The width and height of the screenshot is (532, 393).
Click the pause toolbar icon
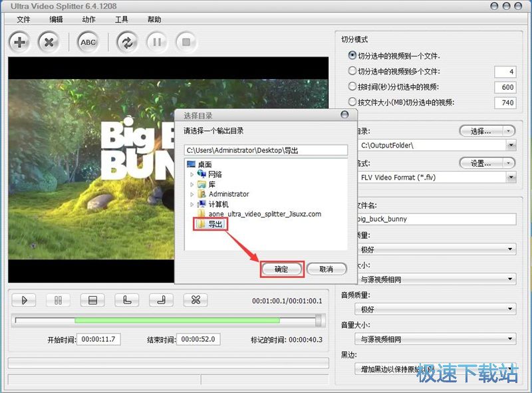point(157,43)
